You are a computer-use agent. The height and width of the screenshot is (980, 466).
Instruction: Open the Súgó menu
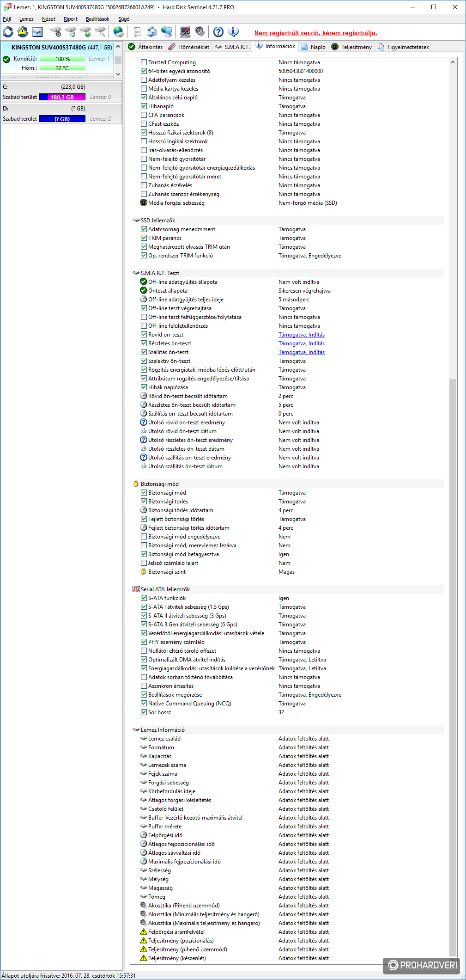[124, 19]
